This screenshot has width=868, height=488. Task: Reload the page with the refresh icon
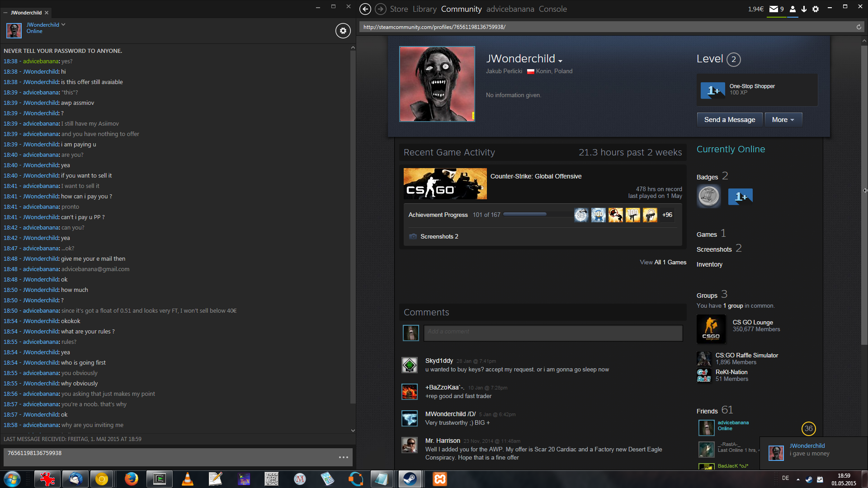pyautogui.click(x=859, y=27)
